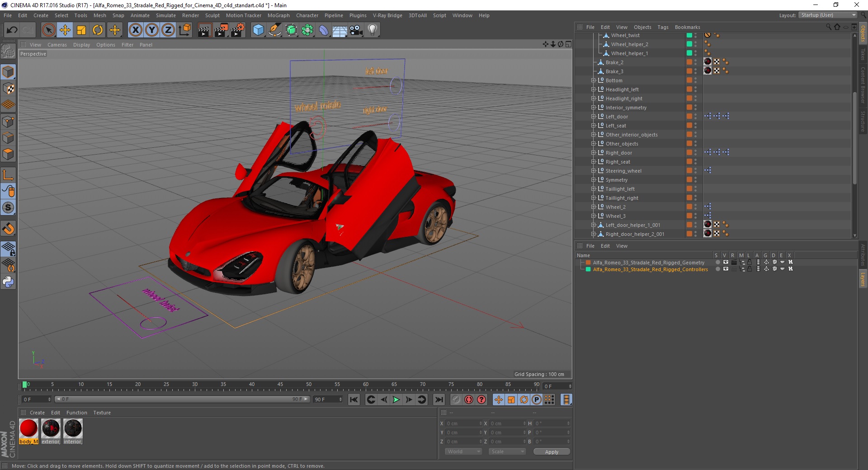Switch to Polygons mode

click(x=8, y=155)
